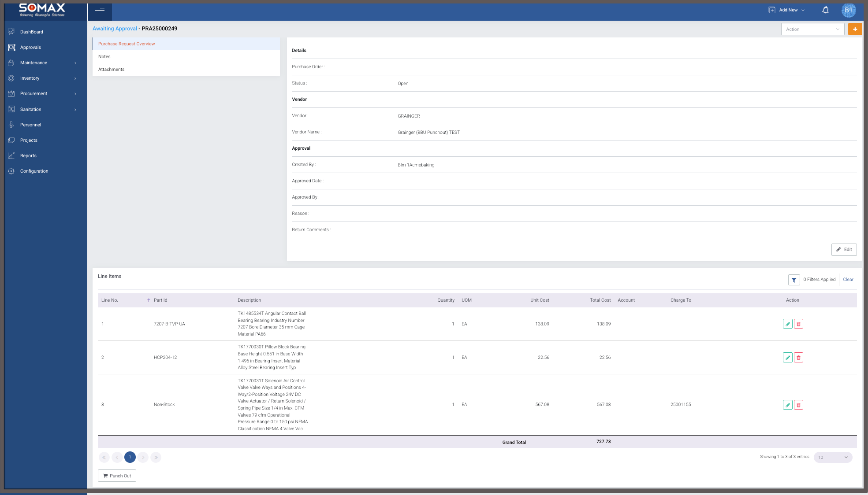The image size is (868, 495).
Task: Click the orange plus button
Action: [855, 29]
